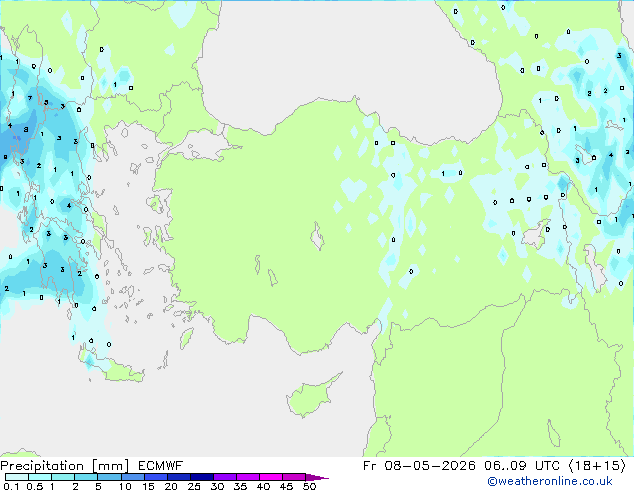Image resolution: width=634 pixels, height=490 pixels.
Task: Click the island of Crete
Action: click(x=115, y=368)
